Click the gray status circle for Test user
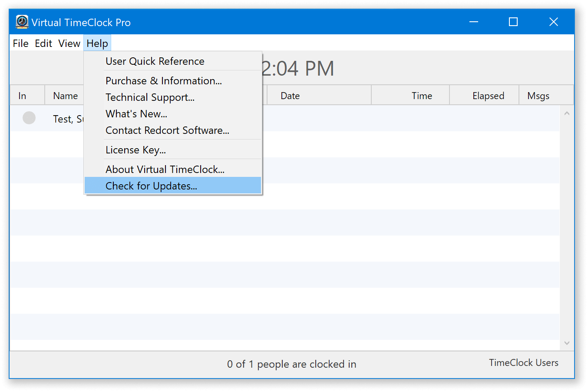Screen dimensions: 588x392 click(x=29, y=118)
